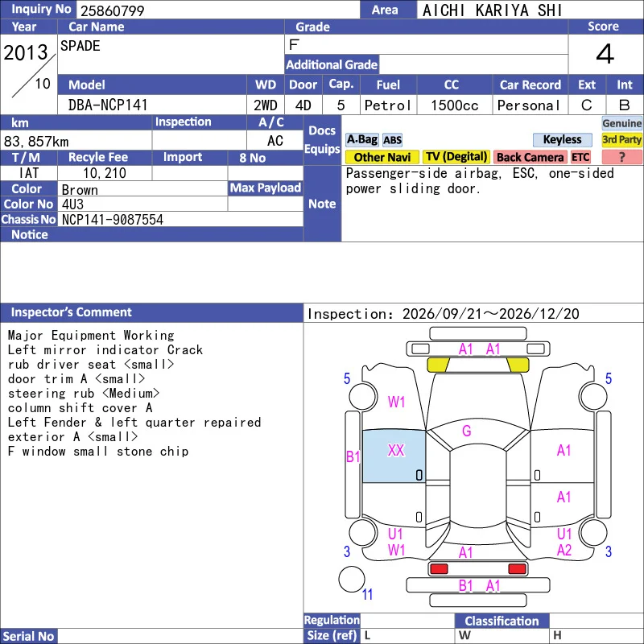Click the pink question mark badge
This screenshot has width=644, height=644.
(x=621, y=157)
